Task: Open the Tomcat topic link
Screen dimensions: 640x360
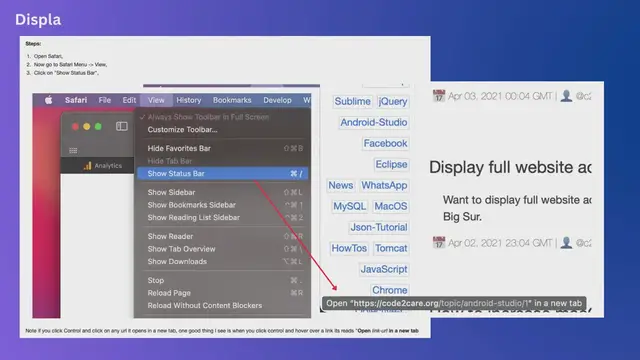Action: click(x=391, y=248)
